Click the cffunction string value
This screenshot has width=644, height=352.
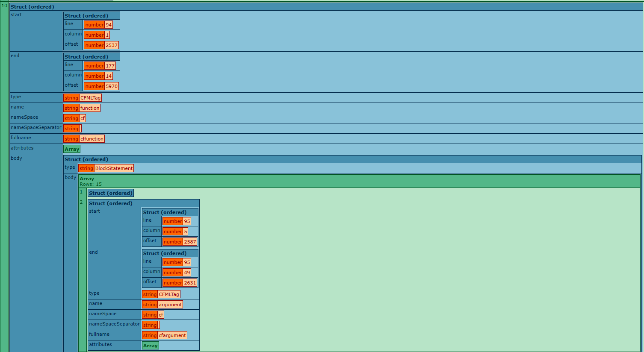[92, 139]
